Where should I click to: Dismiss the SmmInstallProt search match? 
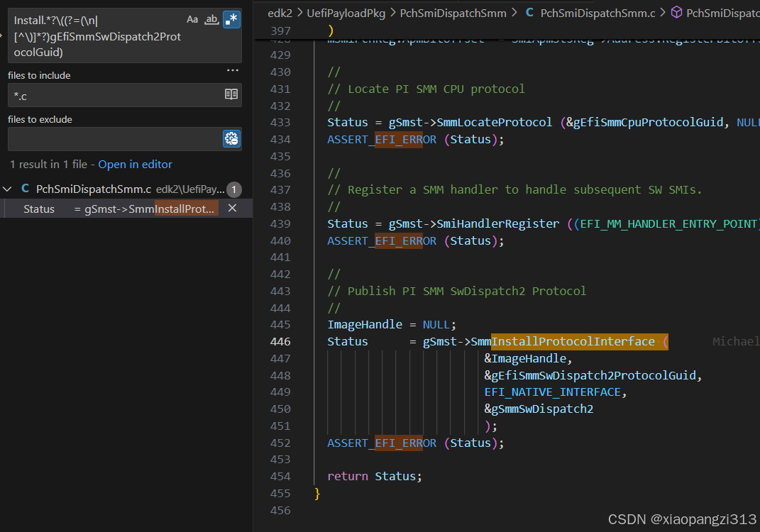pyautogui.click(x=232, y=209)
